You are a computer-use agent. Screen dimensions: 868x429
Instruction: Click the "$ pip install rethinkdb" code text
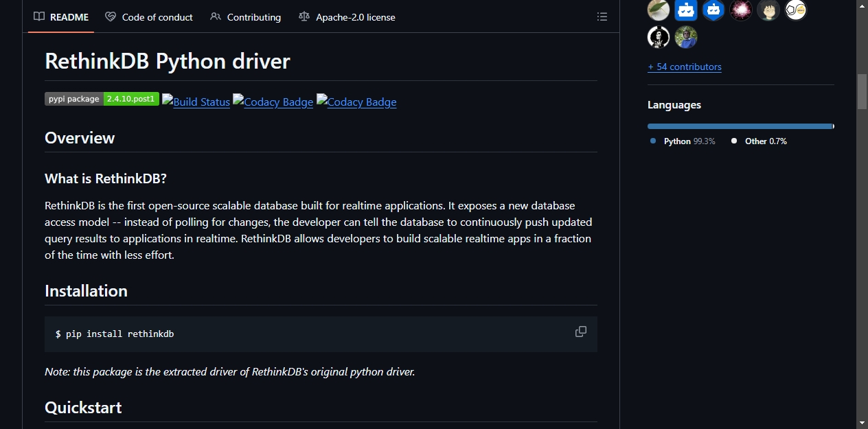point(115,334)
